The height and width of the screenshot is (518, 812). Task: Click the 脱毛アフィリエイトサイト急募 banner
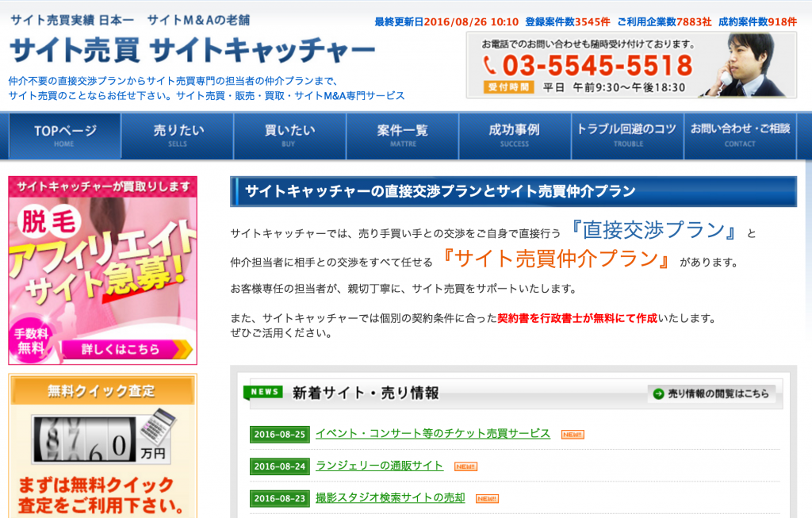[102, 270]
